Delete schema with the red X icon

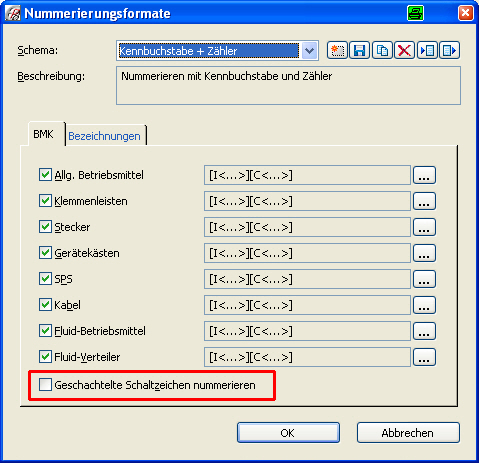coord(404,51)
